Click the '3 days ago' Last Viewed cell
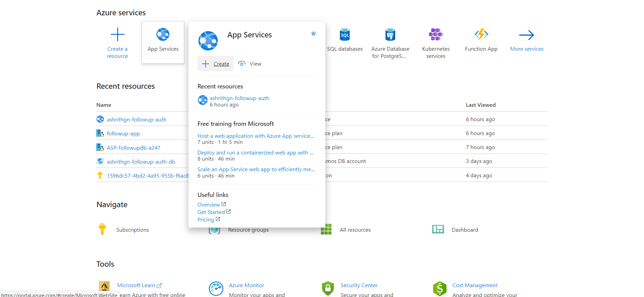The width and height of the screenshot is (644, 297). coord(479,161)
